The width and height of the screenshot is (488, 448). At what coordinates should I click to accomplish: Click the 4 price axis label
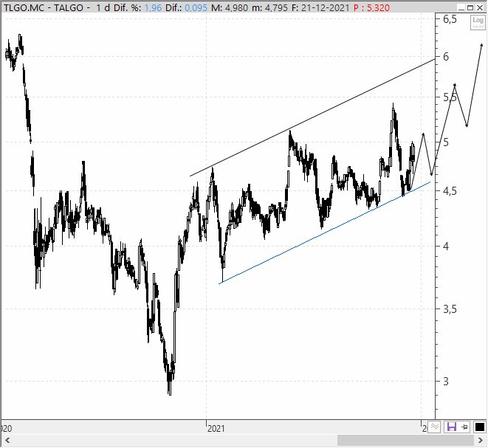(x=446, y=247)
